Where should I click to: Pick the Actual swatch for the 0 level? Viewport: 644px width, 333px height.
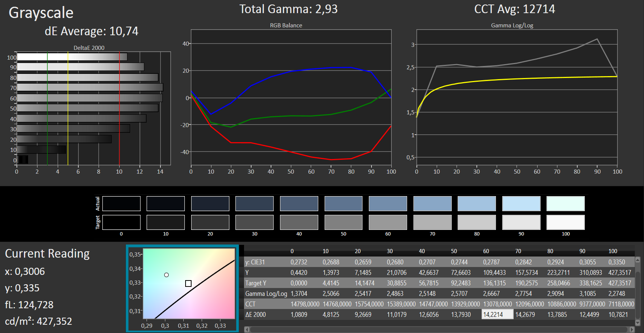coord(121,204)
